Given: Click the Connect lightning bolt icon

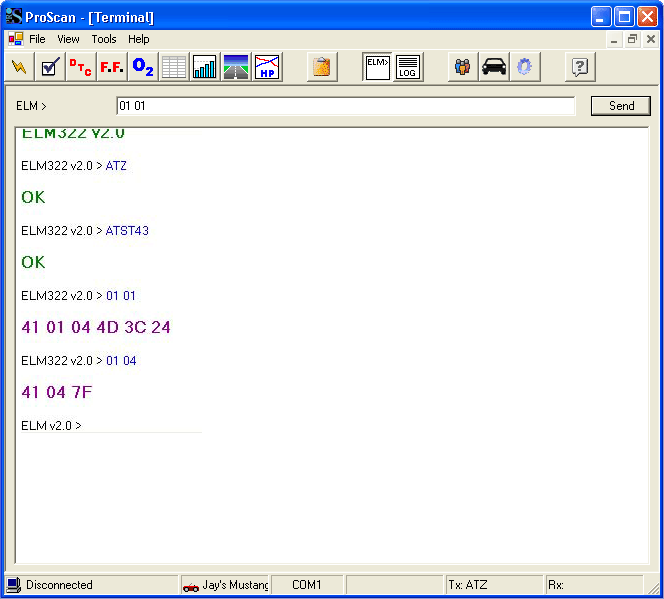Looking at the screenshot, I should tap(19, 66).
